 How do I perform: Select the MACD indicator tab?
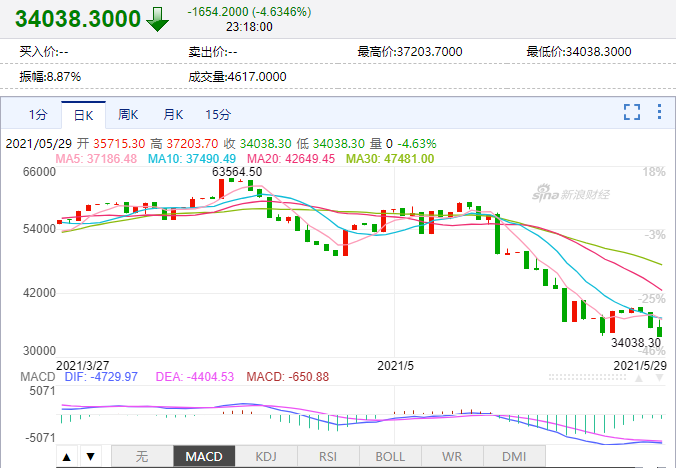[x=204, y=457]
